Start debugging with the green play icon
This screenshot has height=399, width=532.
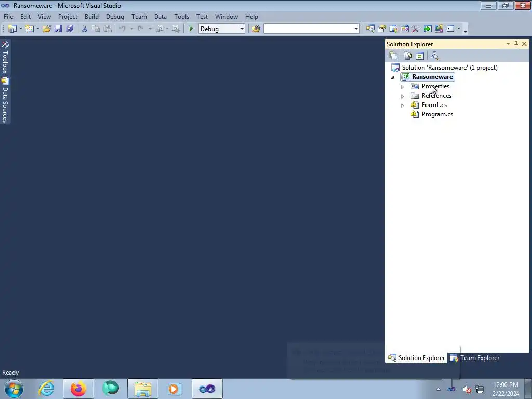[191, 29]
